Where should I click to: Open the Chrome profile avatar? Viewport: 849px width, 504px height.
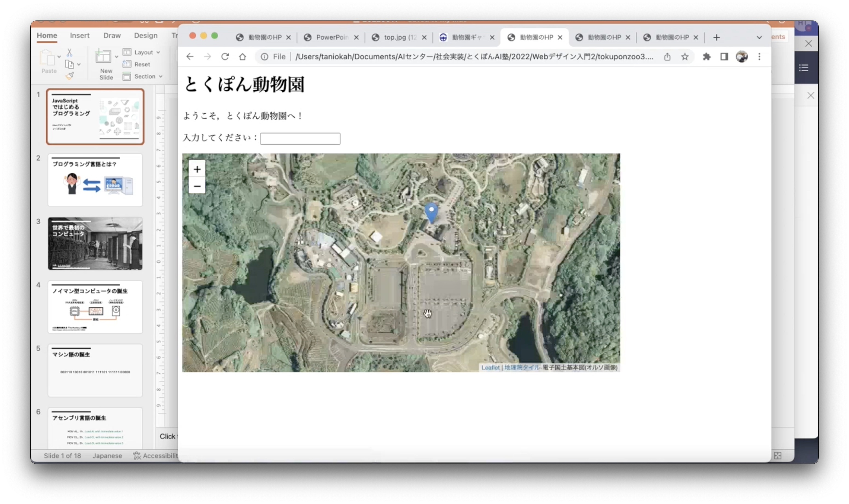742,57
